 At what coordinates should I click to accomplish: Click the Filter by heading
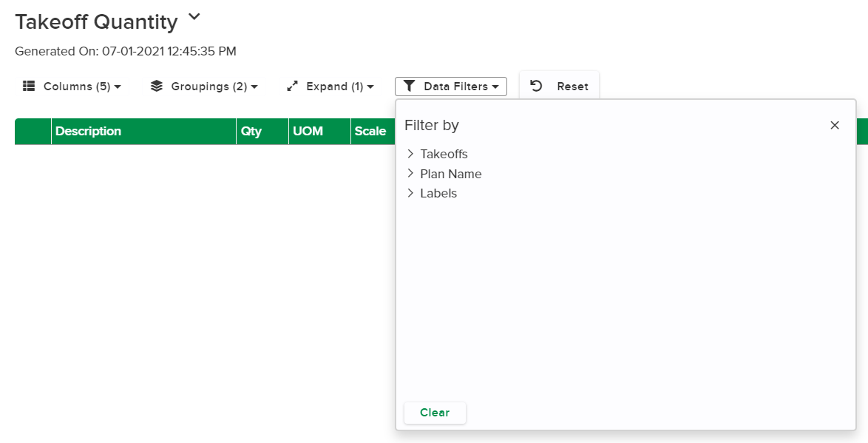pos(432,126)
